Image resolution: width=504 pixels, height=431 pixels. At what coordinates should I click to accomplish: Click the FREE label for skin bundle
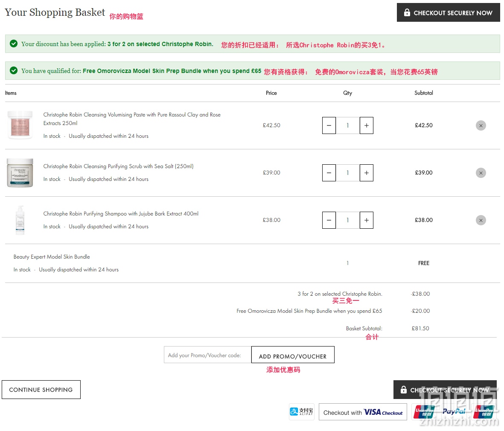424,263
